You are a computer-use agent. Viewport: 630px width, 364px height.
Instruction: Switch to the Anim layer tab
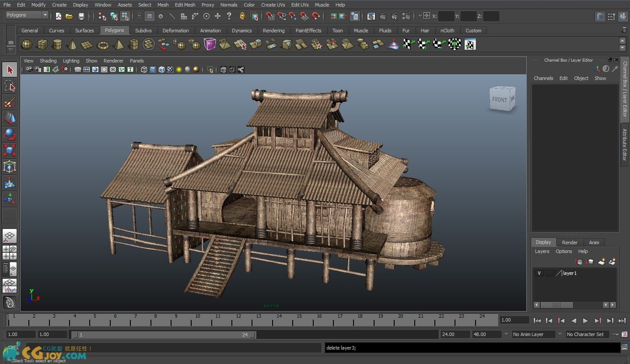[x=594, y=243]
